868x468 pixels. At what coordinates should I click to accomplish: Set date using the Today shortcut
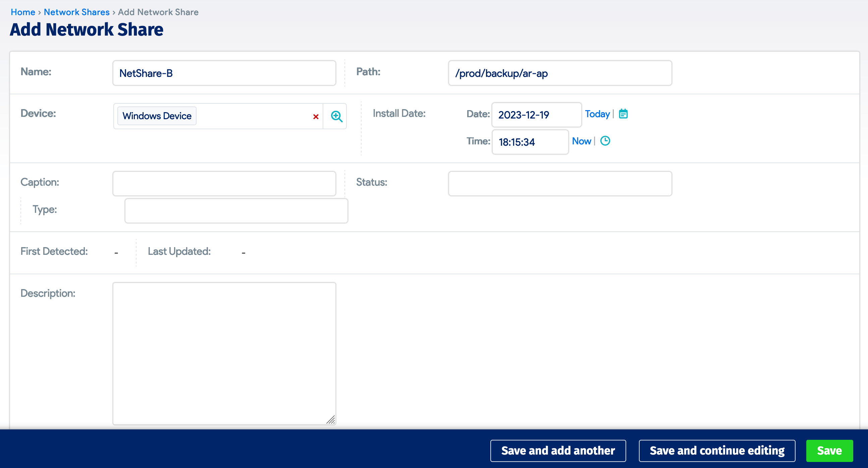[597, 114]
